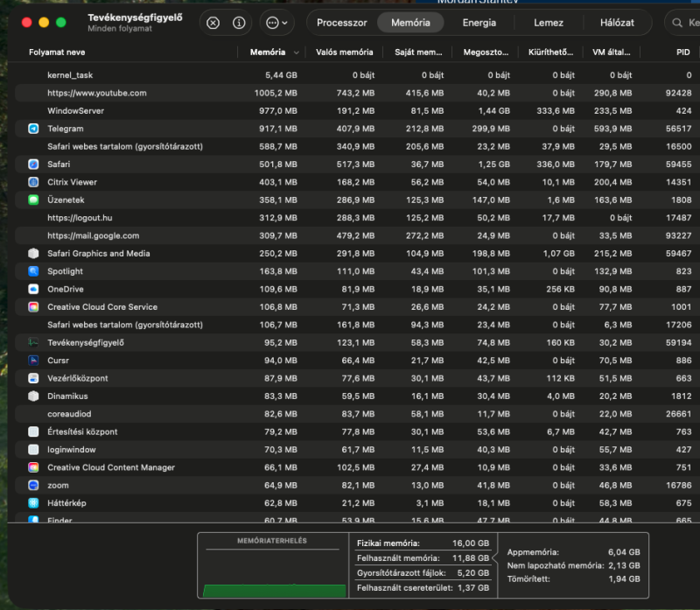Click the Nem lapozható memória 2,13 GB entry

(x=573, y=565)
